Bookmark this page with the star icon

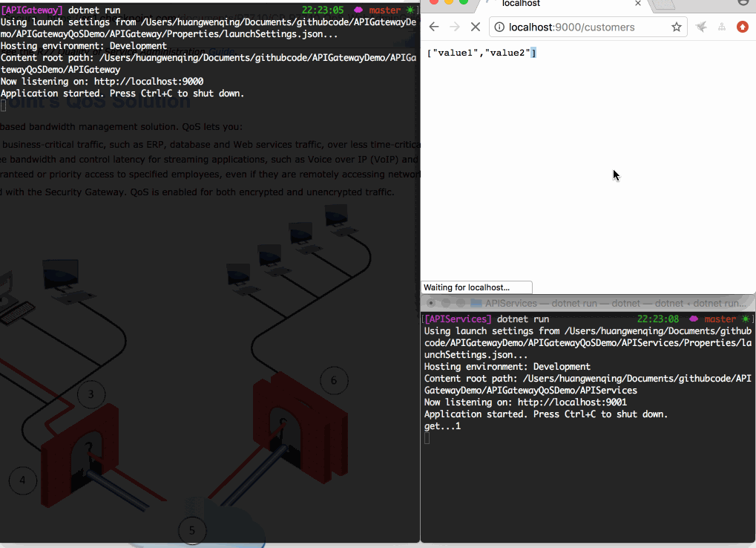coord(677,27)
